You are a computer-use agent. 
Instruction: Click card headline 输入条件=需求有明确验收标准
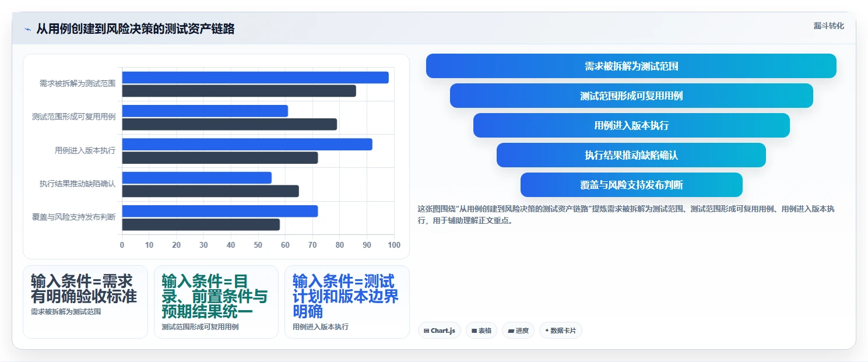coord(84,289)
